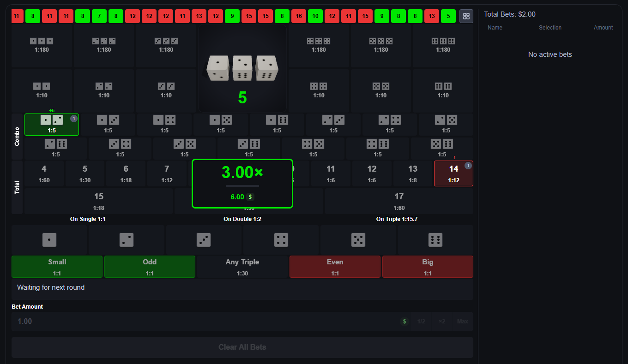
Task: Click the history result 16 chip
Action: 299,16
